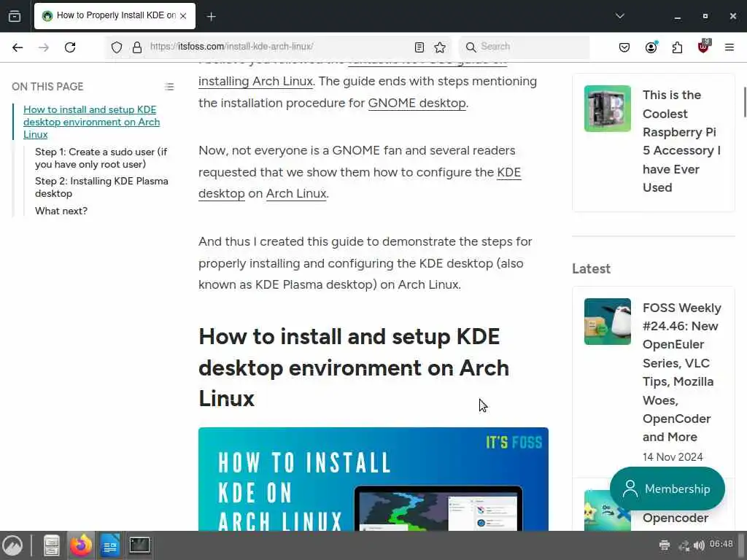Bookmark this page with the star

tap(440, 47)
